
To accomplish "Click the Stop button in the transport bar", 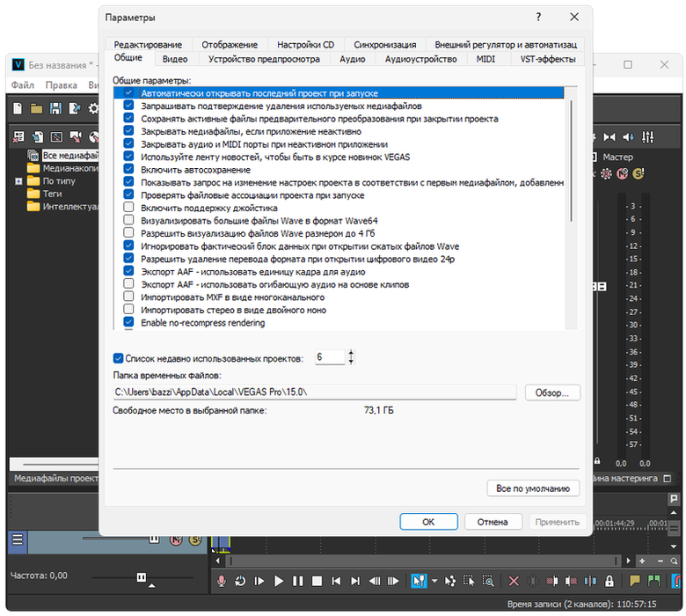I will (x=317, y=581).
